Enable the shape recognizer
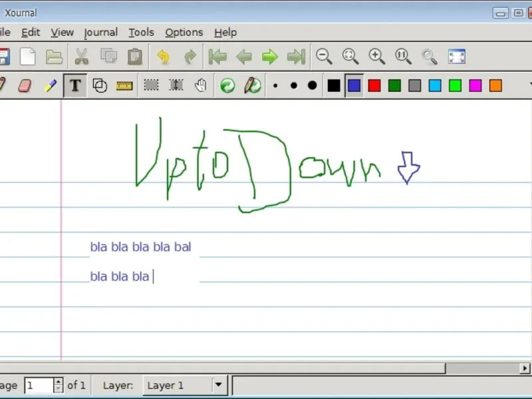The image size is (532, 399). [x=100, y=86]
